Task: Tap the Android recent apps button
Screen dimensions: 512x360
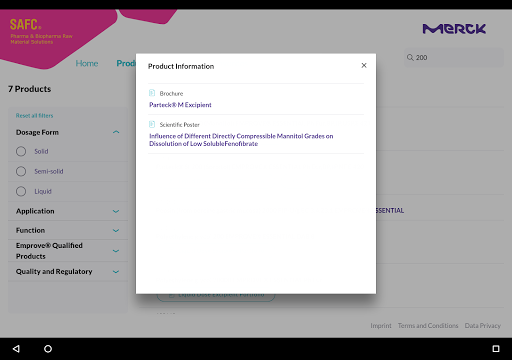Action: click(496, 349)
